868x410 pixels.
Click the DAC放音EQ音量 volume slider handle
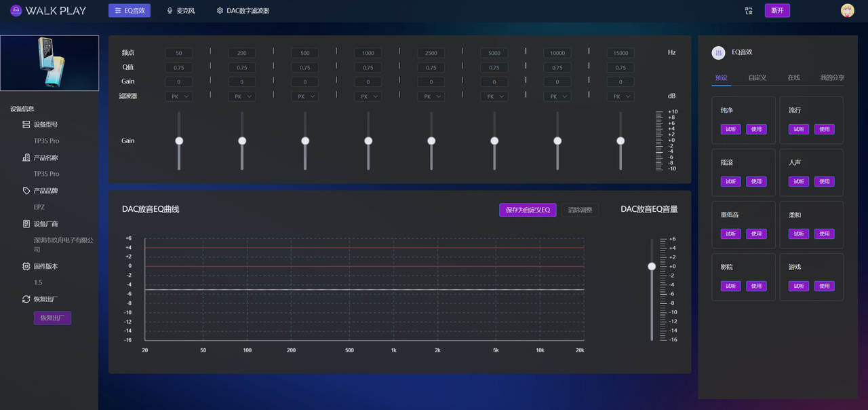pyautogui.click(x=652, y=266)
